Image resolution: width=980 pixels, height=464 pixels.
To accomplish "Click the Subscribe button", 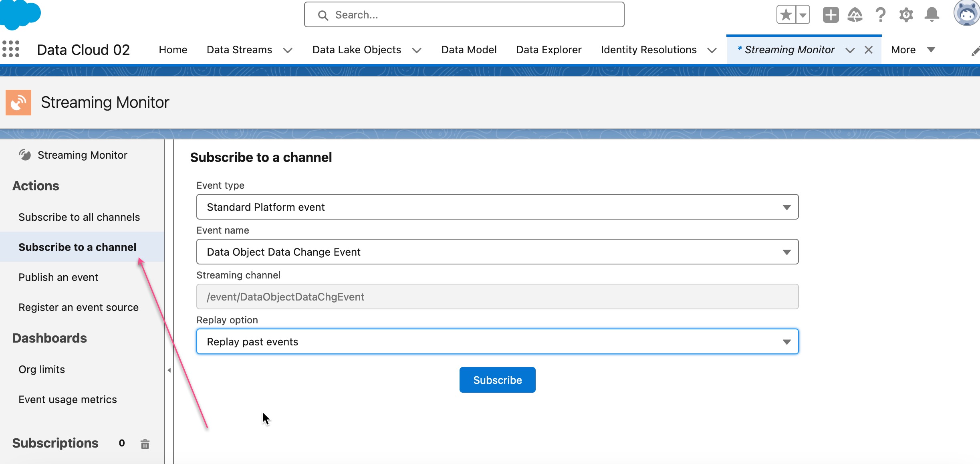I will click(497, 380).
